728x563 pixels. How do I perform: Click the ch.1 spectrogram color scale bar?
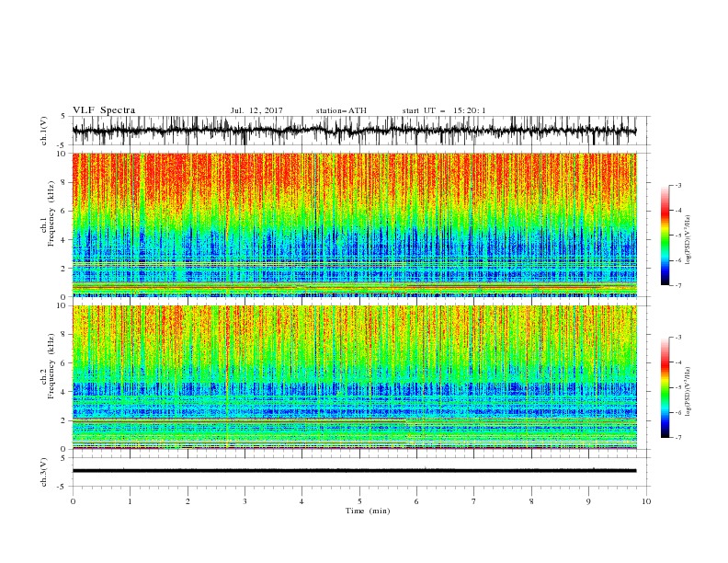(665, 236)
